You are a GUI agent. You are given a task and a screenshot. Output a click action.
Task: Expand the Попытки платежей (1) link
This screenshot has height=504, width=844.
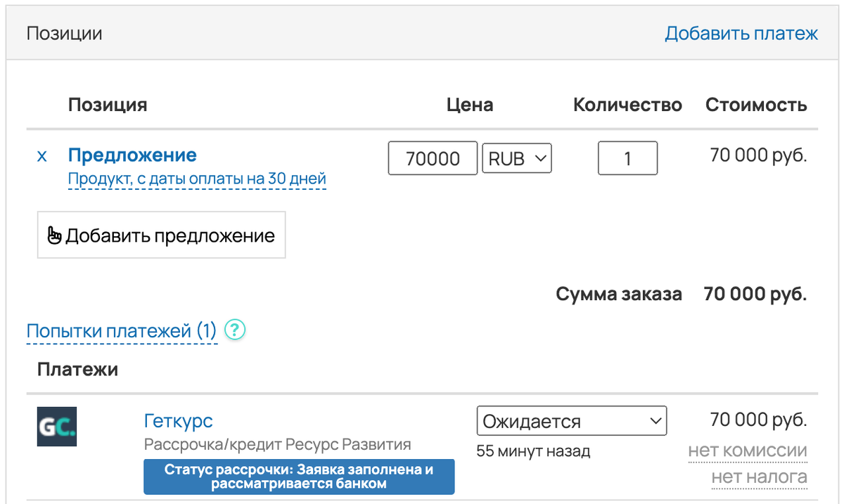(122, 330)
